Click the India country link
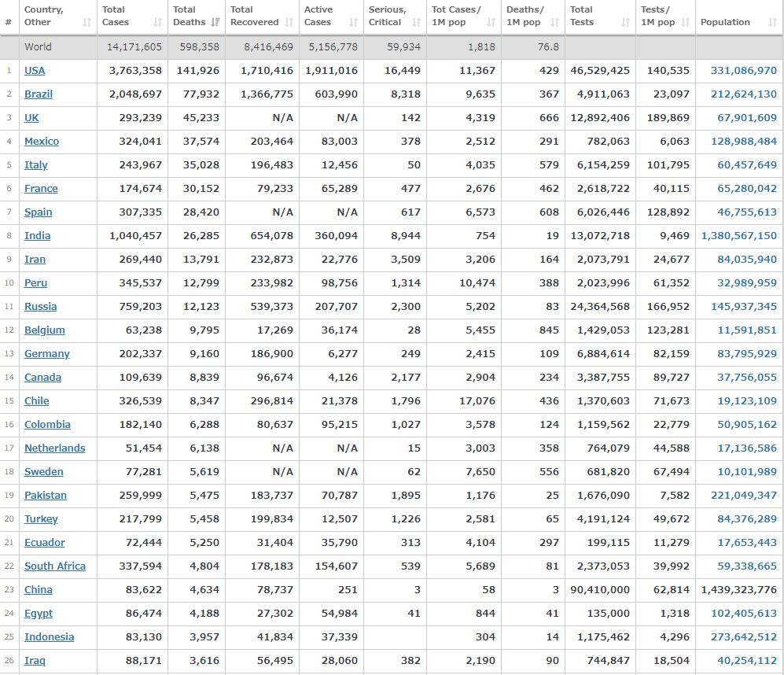 point(37,236)
